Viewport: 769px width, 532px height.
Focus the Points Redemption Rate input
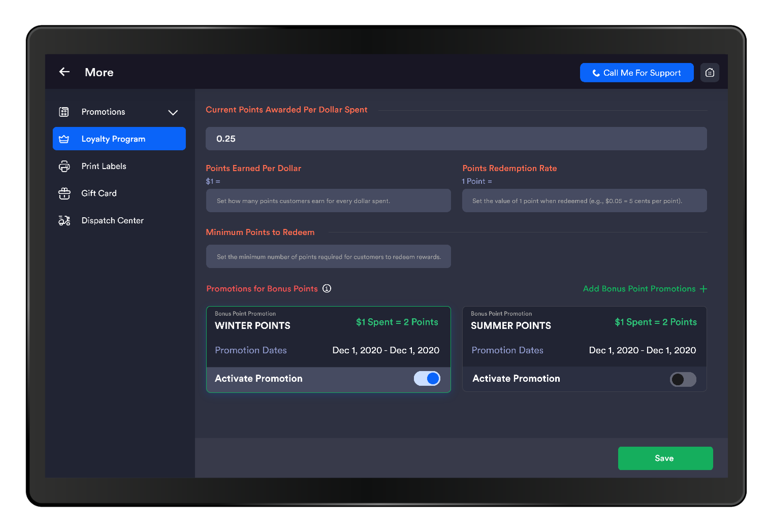coord(584,201)
